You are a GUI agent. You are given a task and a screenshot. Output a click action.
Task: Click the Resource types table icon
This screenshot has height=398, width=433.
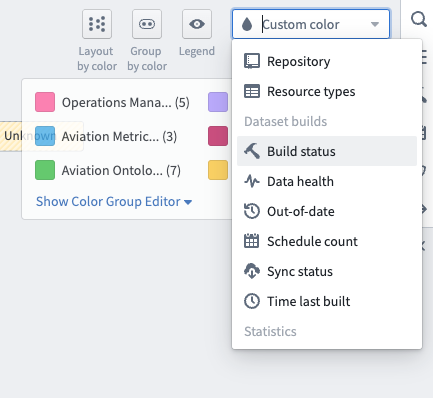click(x=252, y=91)
